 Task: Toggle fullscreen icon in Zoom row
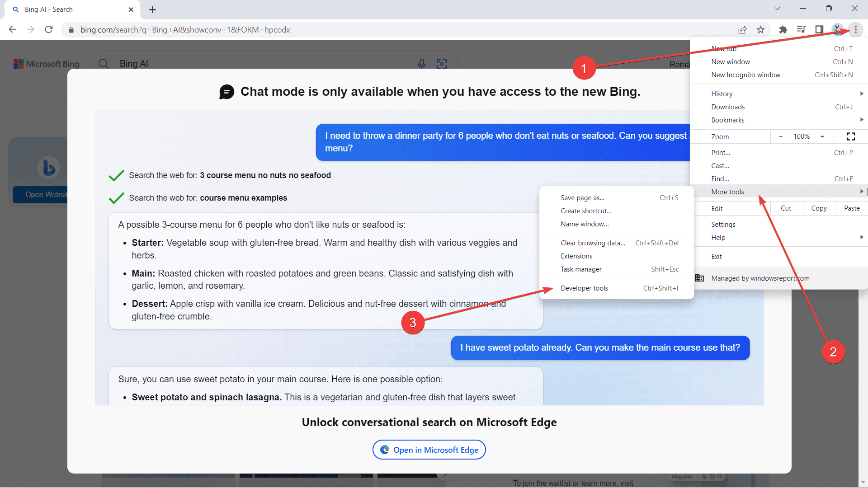click(x=851, y=136)
